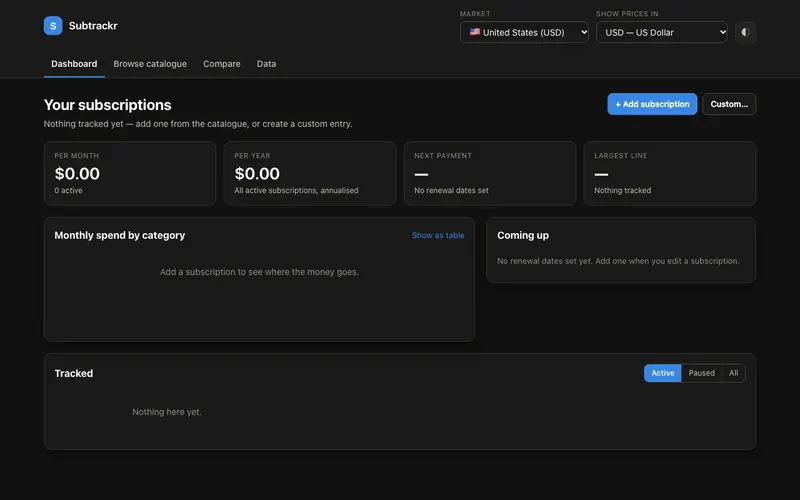The image size is (800, 500).
Task: Select the Paused filter in Tracked
Action: tap(702, 373)
